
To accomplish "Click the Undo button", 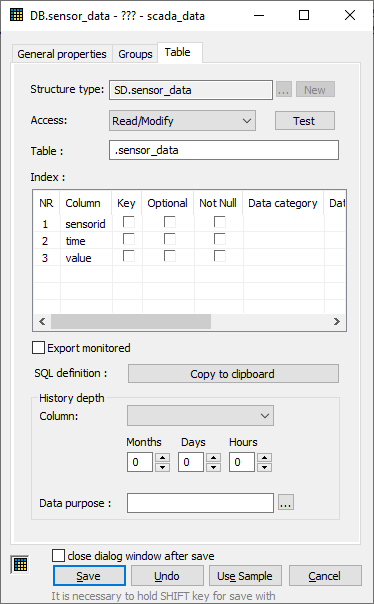I will 167,576.
